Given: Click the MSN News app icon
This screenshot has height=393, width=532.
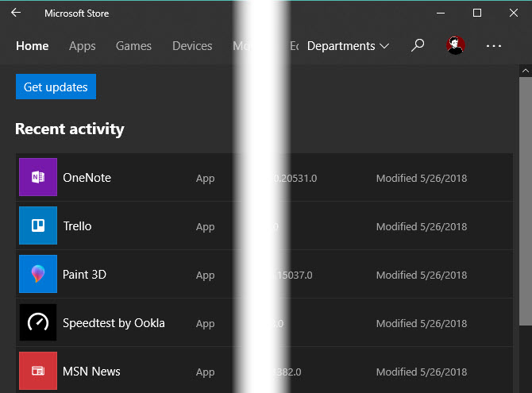Looking at the screenshot, I should click(38, 371).
